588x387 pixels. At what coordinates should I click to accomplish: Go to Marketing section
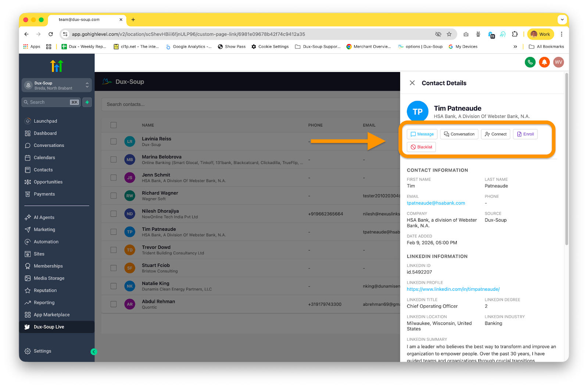click(x=44, y=229)
